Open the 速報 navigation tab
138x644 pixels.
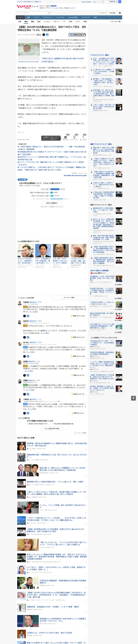click(28, 17)
